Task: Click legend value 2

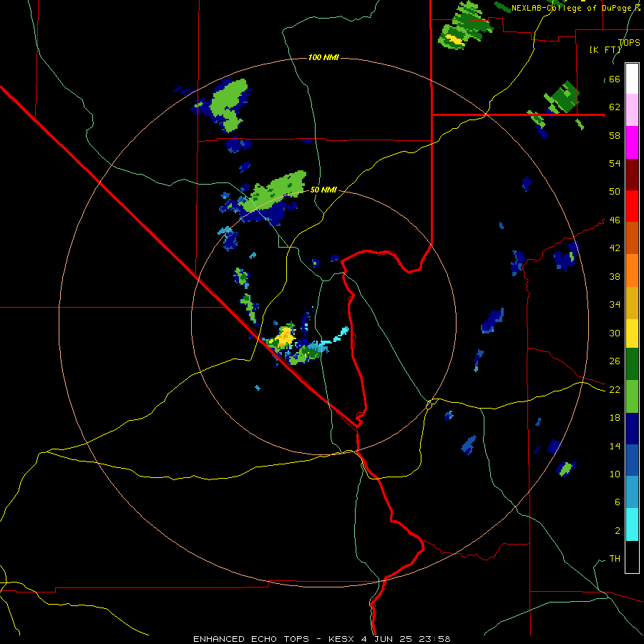Action: 617,531
